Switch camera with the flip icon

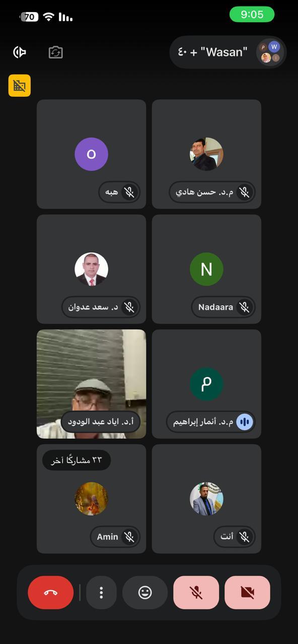[x=55, y=52]
